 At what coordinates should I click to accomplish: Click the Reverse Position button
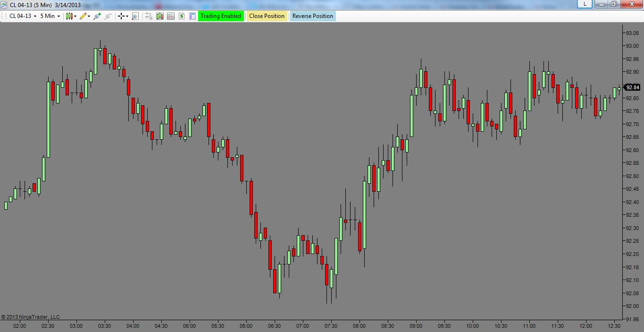coord(313,16)
